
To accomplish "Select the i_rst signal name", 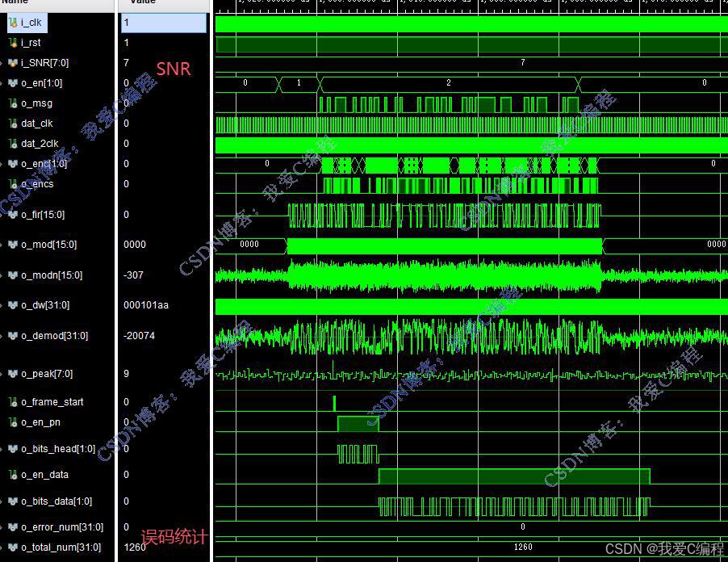I will point(31,43).
